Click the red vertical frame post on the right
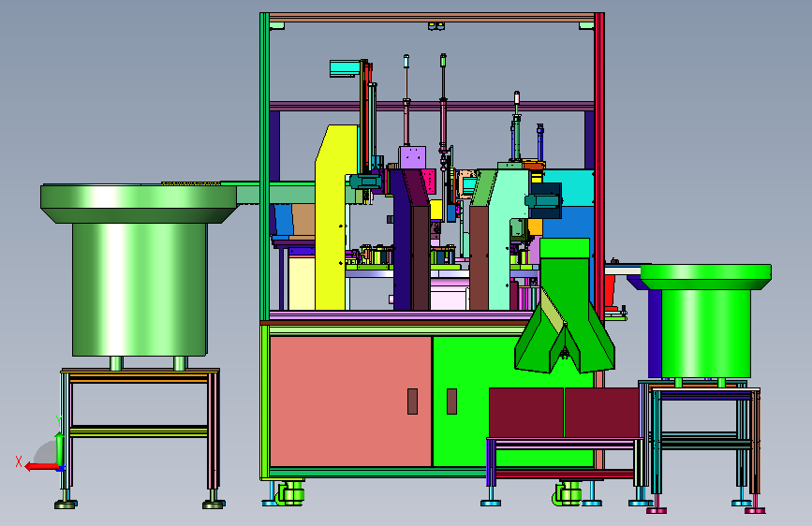This screenshot has height=526, width=812. [x=599, y=166]
